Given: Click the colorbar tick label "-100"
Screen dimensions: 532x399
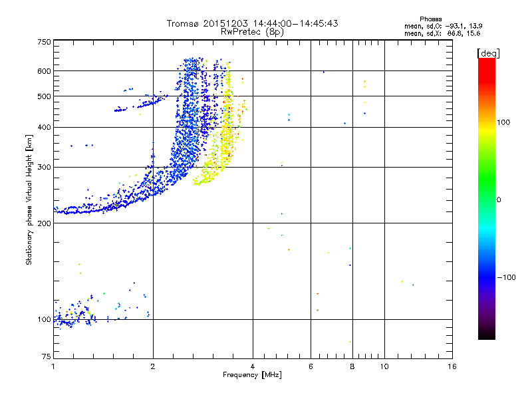Looking at the screenshot, I should (506, 277).
